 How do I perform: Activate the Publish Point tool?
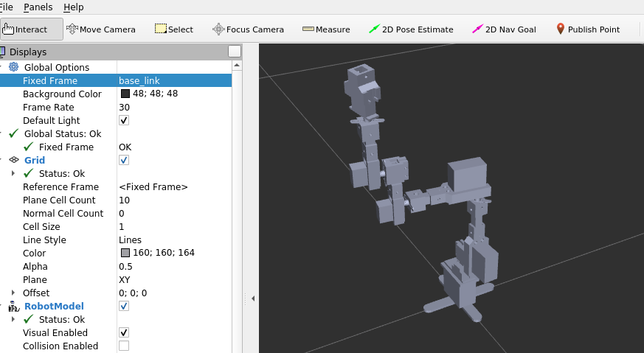tap(588, 29)
